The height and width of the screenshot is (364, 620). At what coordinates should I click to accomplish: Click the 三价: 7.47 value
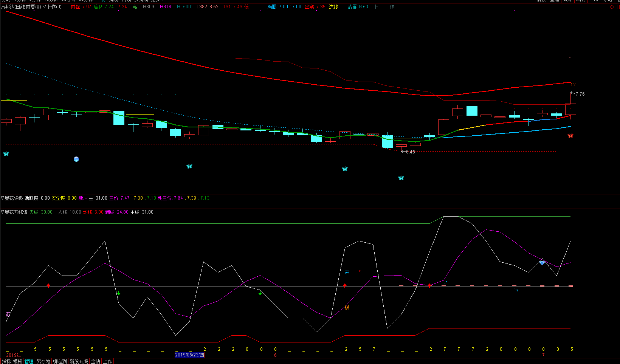[119, 198]
